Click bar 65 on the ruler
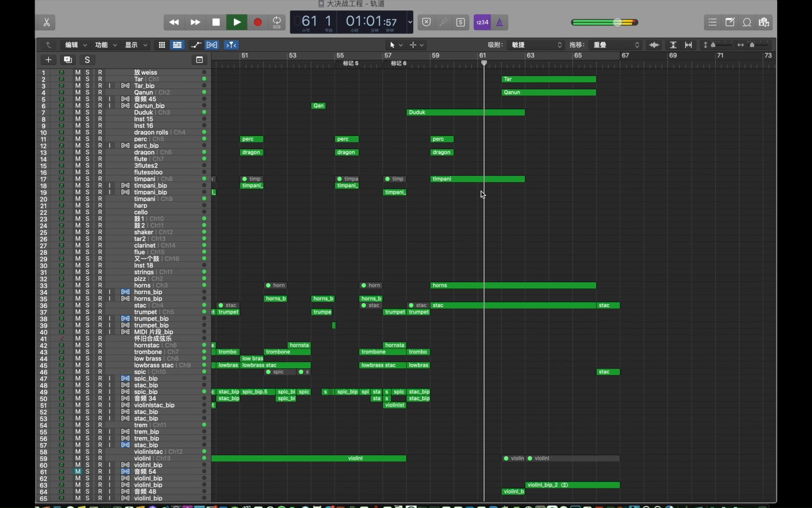Screen dimensions: 812x508 [578, 56]
